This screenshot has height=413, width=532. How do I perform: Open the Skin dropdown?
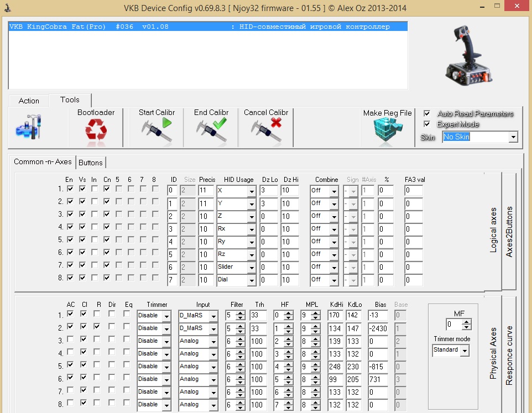tap(513, 137)
